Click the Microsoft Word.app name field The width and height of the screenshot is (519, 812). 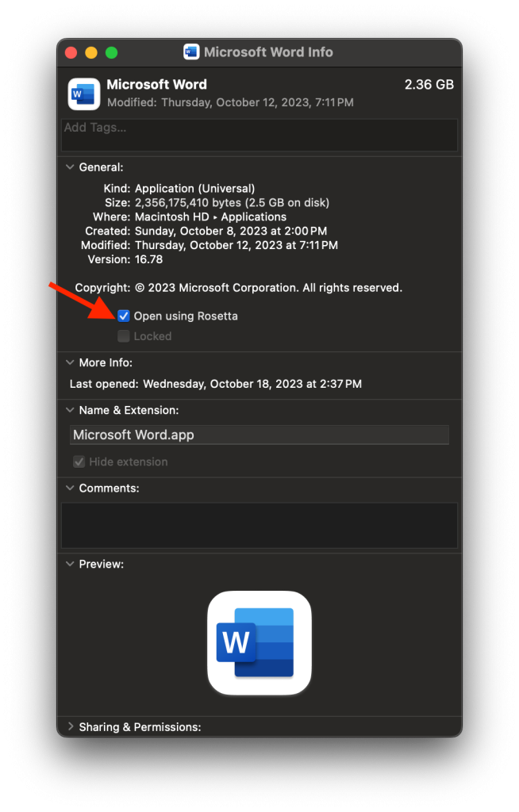tap(259, 435)
